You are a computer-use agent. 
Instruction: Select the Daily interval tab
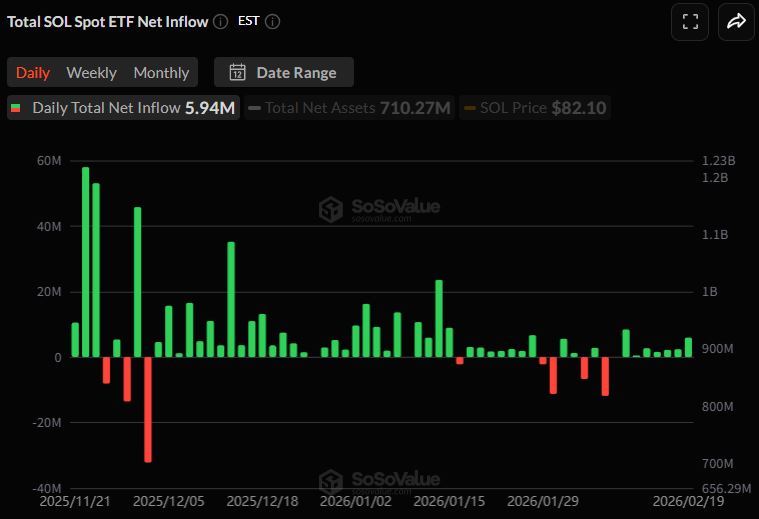click(x=32, y=72)
